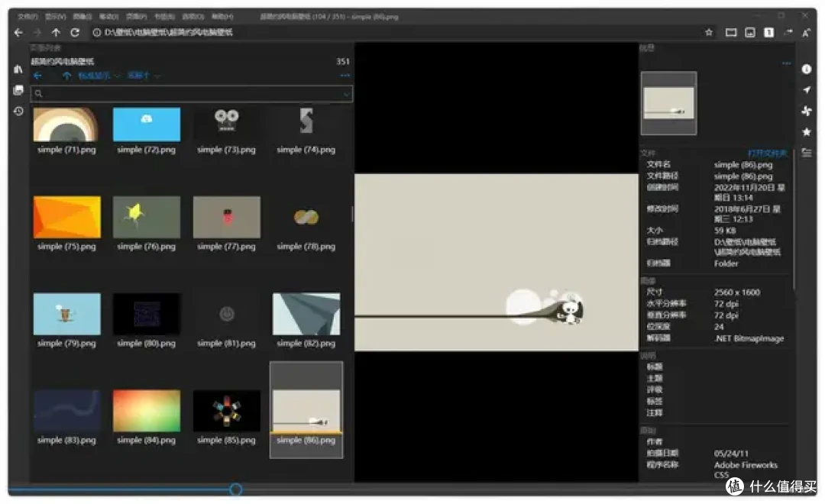825x504 pixels.
Task: Click the reload button in the top toolbar
Action: tap(75, 33)
